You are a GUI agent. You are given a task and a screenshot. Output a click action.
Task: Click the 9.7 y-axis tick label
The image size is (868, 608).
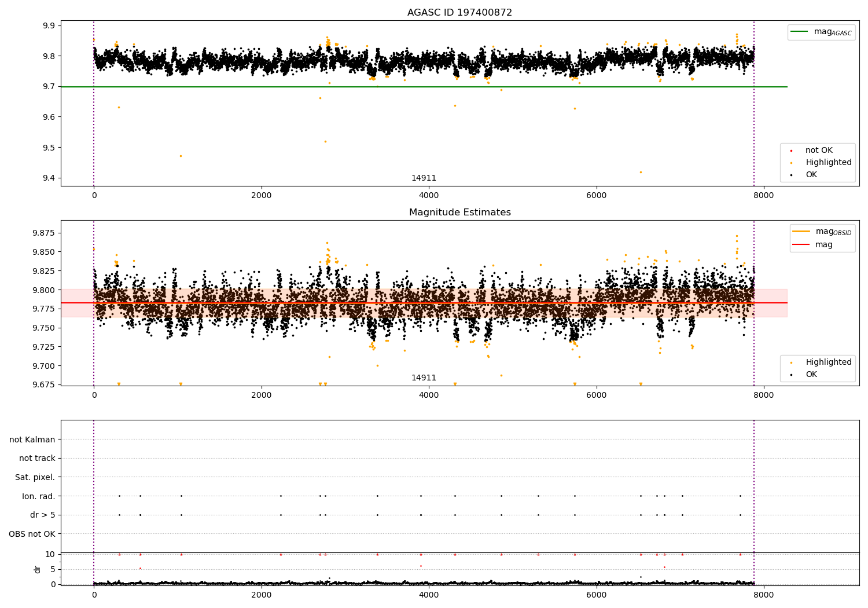49,86
